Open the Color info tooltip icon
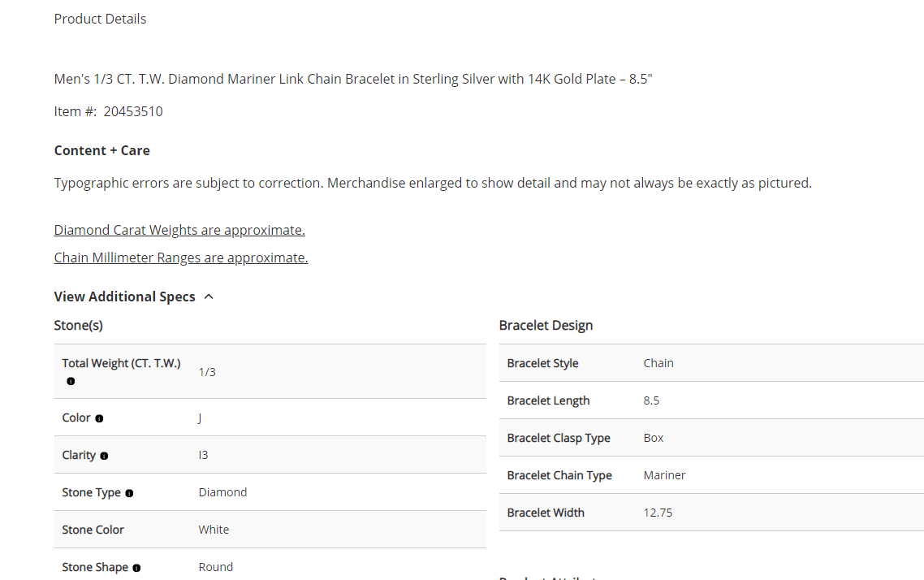The height and width of the screenshot is (580, 924). point(99,418)
